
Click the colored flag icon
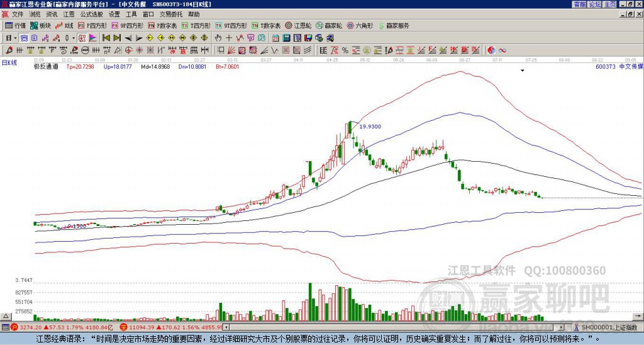click(93, 38)
